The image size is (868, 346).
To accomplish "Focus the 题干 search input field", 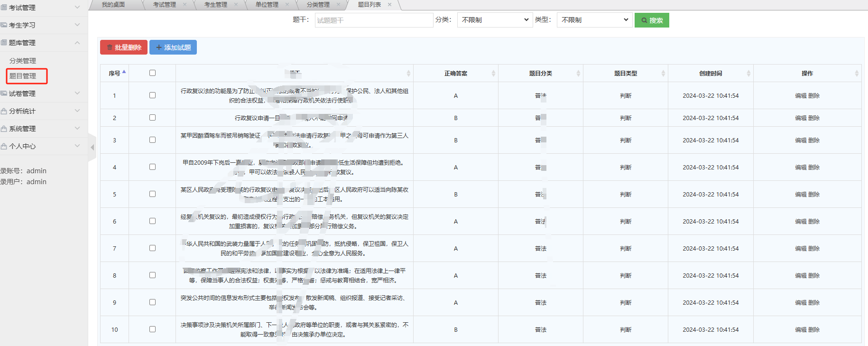I will point(374,20).
